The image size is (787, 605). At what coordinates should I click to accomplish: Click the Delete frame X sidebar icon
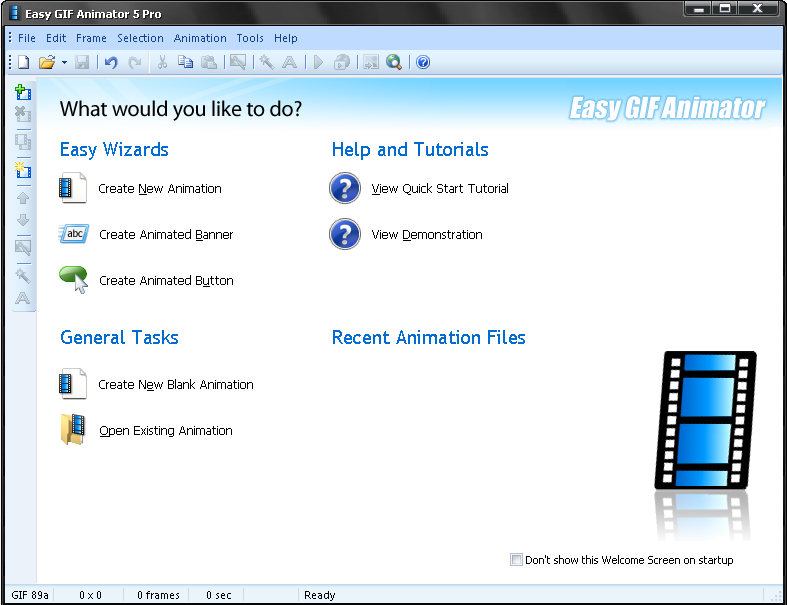(23, 114)
